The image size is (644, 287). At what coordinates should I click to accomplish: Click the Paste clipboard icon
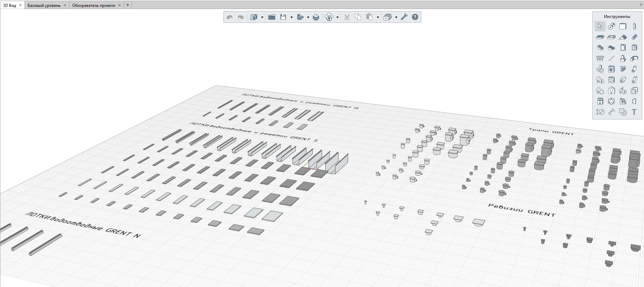pyautogui.click(x=369, y=17)
